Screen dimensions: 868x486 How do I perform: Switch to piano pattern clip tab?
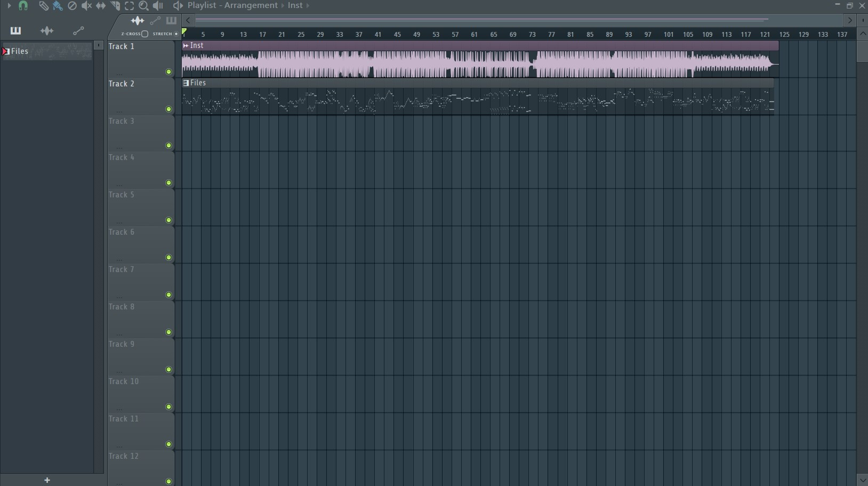[x=171, y=21]
